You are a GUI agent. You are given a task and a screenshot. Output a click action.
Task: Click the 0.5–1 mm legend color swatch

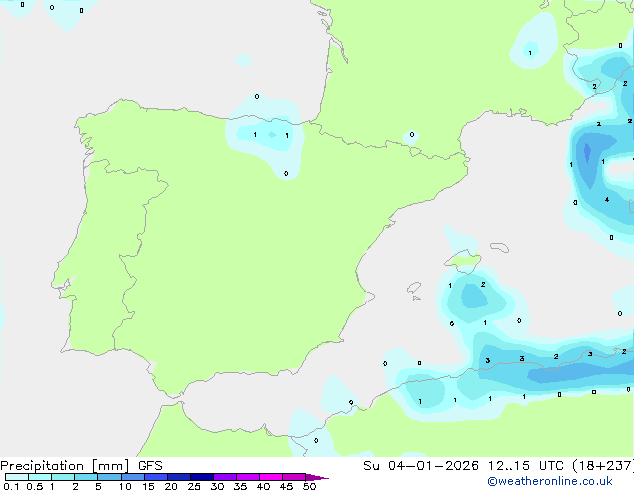40,477
